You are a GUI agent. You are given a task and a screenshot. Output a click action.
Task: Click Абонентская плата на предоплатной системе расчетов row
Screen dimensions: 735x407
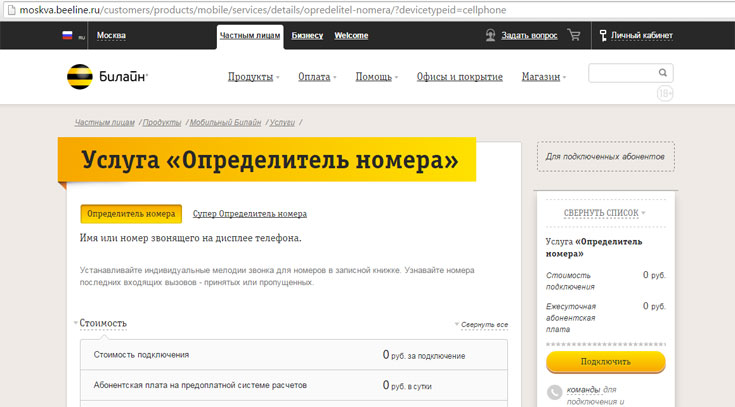294,385
